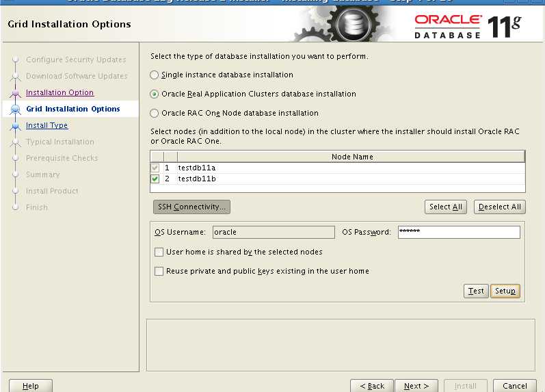
Task: Click row number 1 in node table
Action: 167,168
